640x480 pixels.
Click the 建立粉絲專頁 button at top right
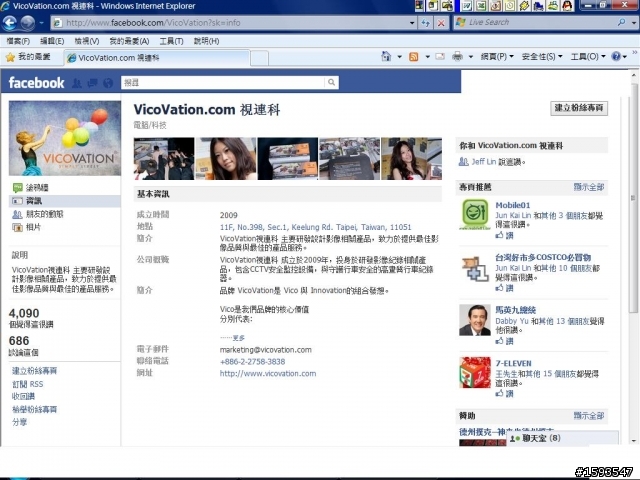579,108
